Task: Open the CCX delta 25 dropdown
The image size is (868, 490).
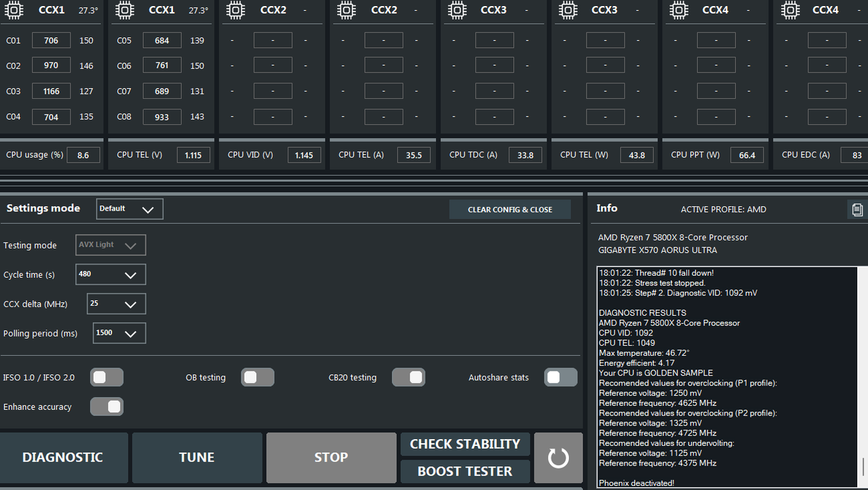Action: (x=116, y=304)
